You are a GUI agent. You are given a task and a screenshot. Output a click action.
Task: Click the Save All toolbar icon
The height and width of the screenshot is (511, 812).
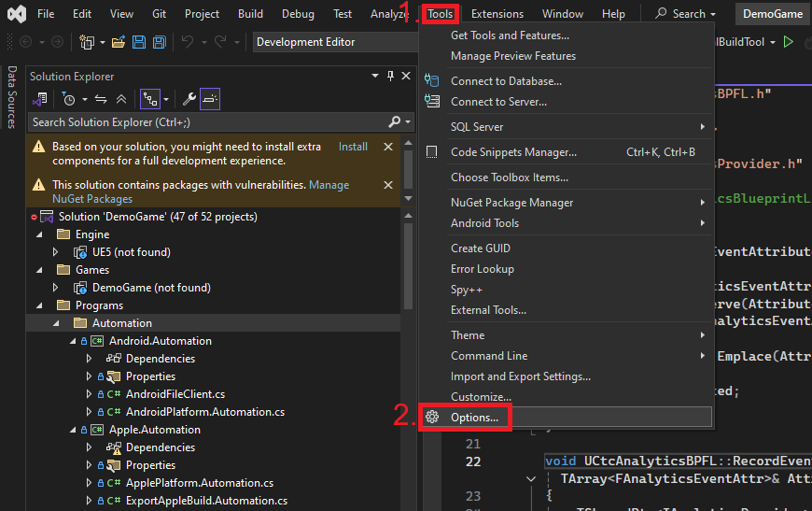[159, 42]
